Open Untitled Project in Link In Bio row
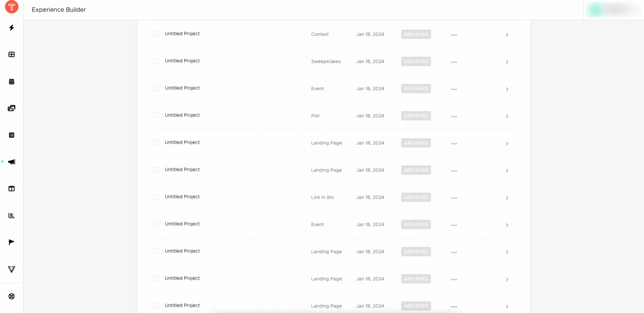The height and width of the screenshot is (313, 644). click(182, 197)
